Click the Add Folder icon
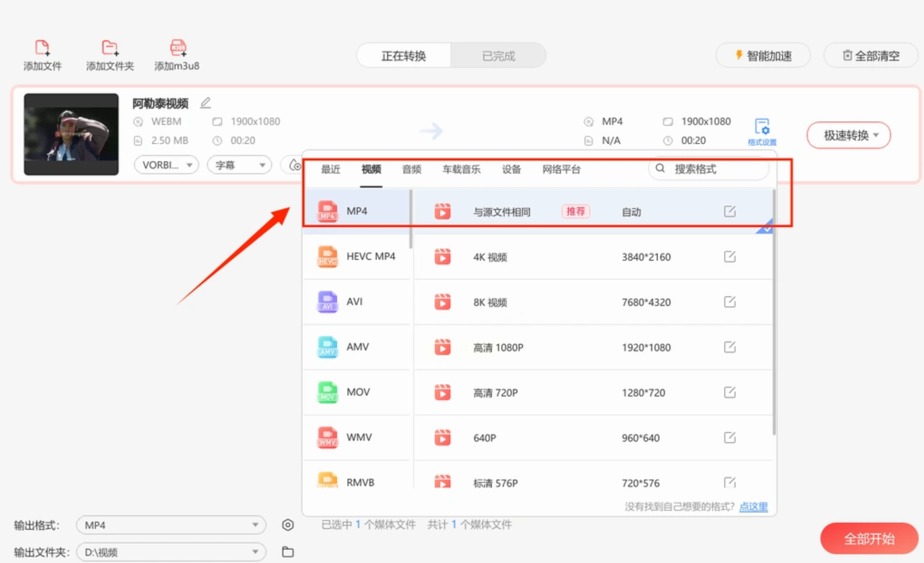The height and width of the screenshot is (563, 924). click(109, 48)
